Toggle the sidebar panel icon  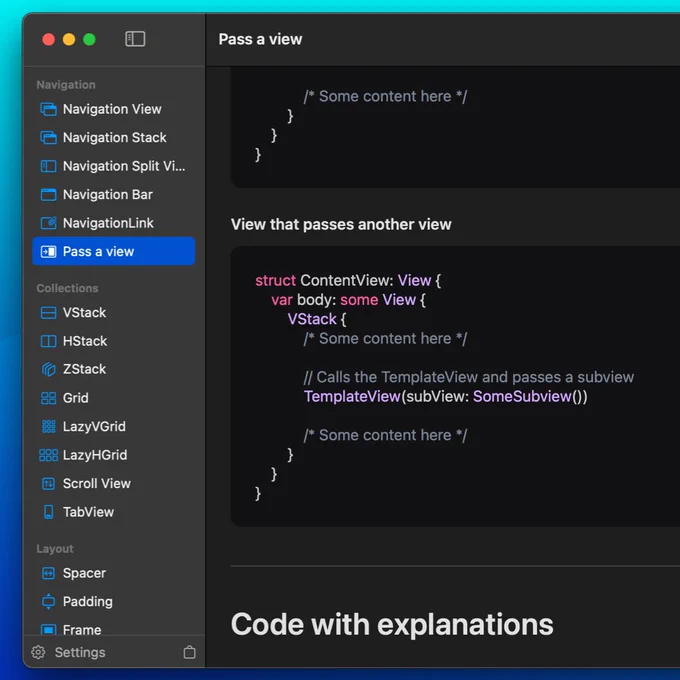[135, 39]
